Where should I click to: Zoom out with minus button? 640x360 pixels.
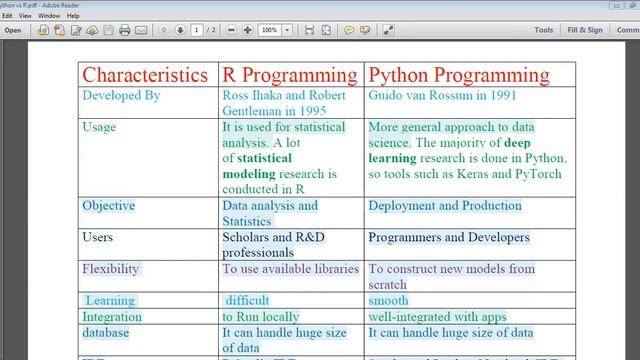231,30
